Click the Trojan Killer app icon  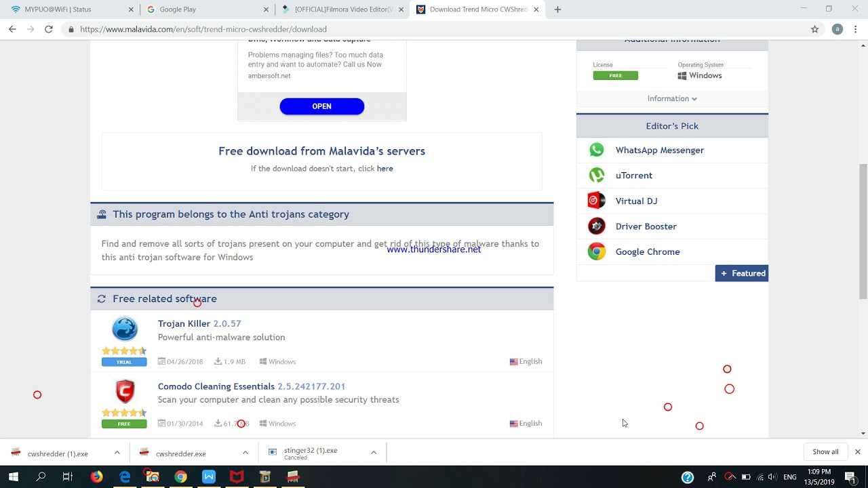125,329
